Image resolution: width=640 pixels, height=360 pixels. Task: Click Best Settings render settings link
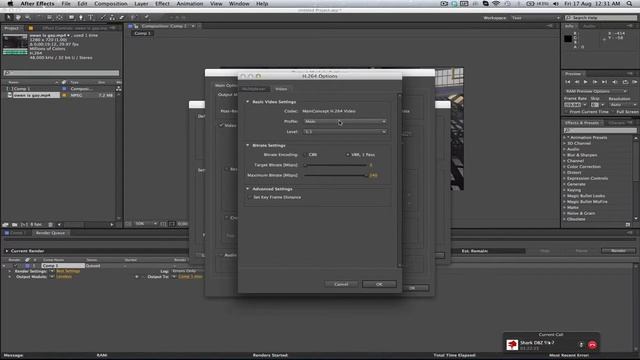68,271
